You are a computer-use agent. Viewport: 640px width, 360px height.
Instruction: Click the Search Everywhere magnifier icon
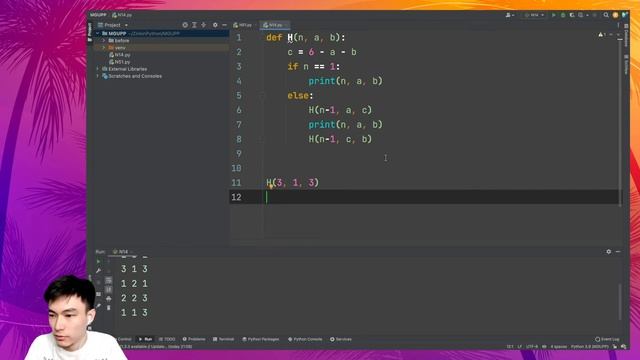606,15
